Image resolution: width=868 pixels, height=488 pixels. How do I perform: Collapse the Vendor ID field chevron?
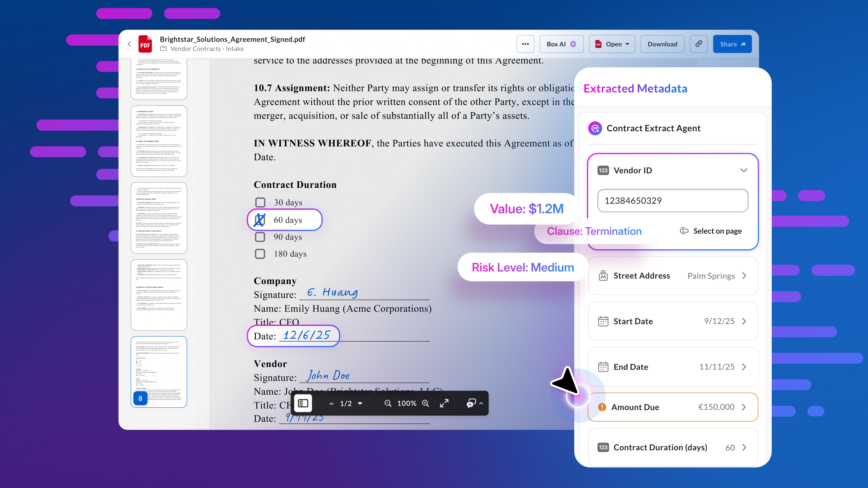[x=744, y=170]
